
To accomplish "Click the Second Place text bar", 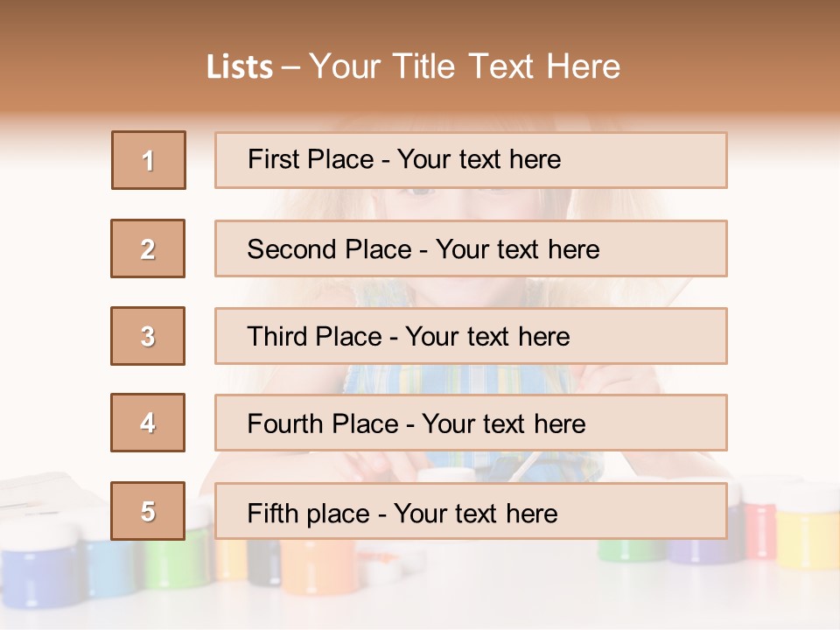I will [x=471, y=248].
